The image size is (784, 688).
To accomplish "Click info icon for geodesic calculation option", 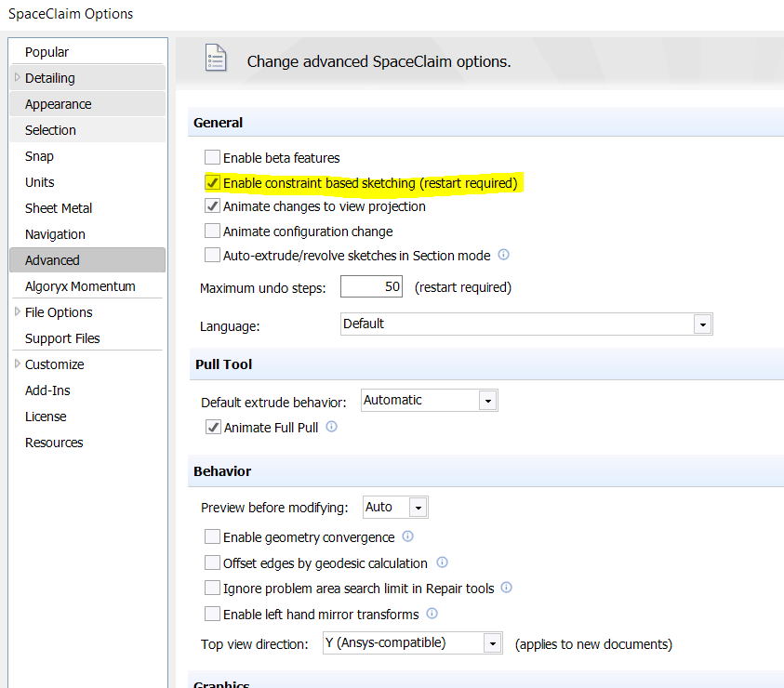I will pyautogui.click(x=442, y=562).
